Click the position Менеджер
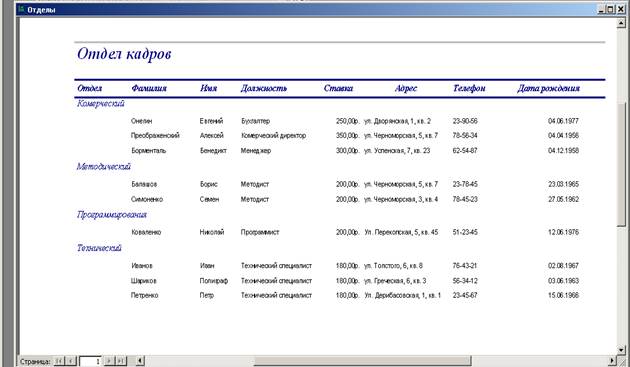Image resolution: width=630 pixels, height=367 pixels. [x=256, y=151]
